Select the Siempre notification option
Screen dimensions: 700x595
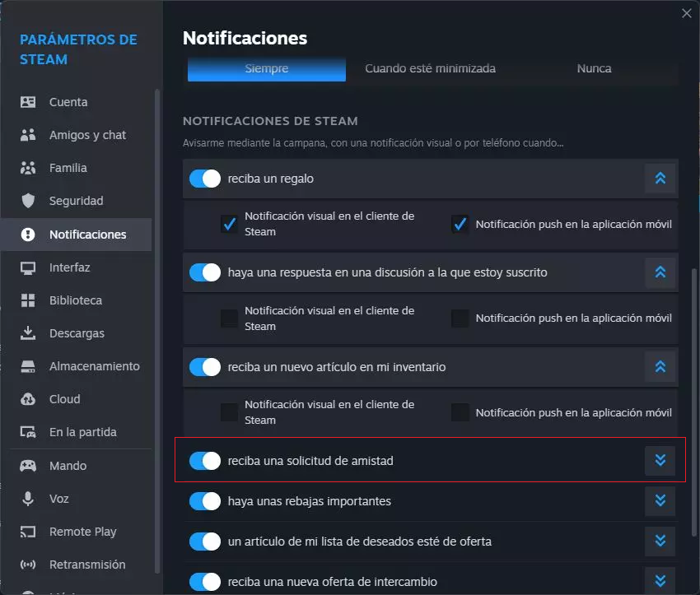tap(267, 68)
